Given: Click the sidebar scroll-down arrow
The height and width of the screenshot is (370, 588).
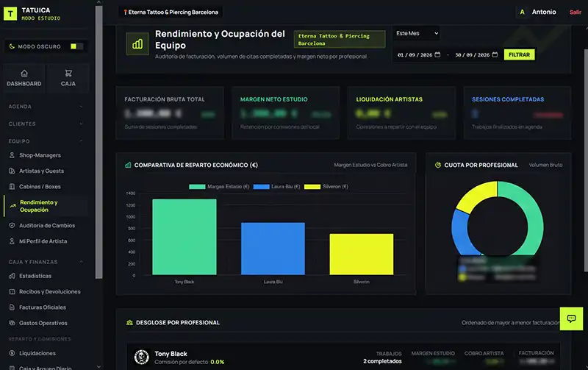Looking at the screenshot, I should [x=98, y=366].
